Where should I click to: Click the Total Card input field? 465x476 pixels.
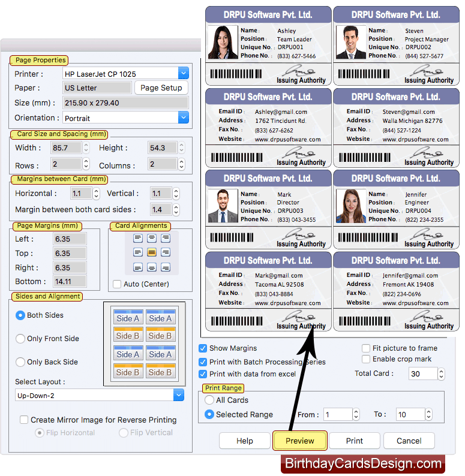[423, 373]
